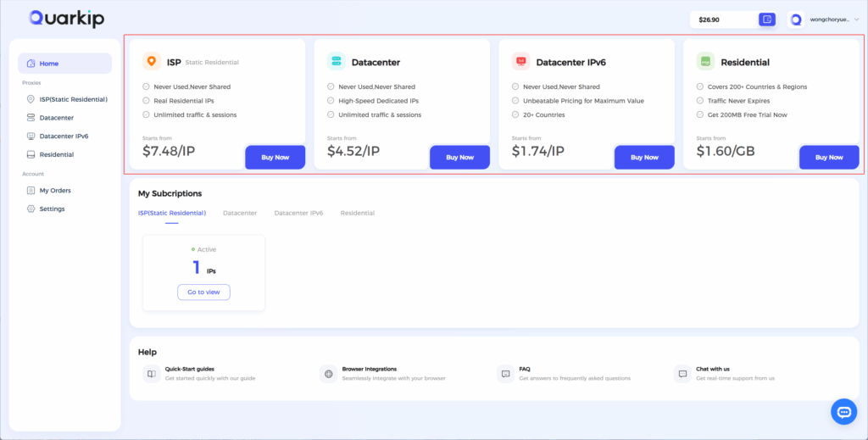Click 'Covers 200+ Countries & Regions' text
This screenshot has height=440, width=868.
pyautogui.click(x=757, y=86)
